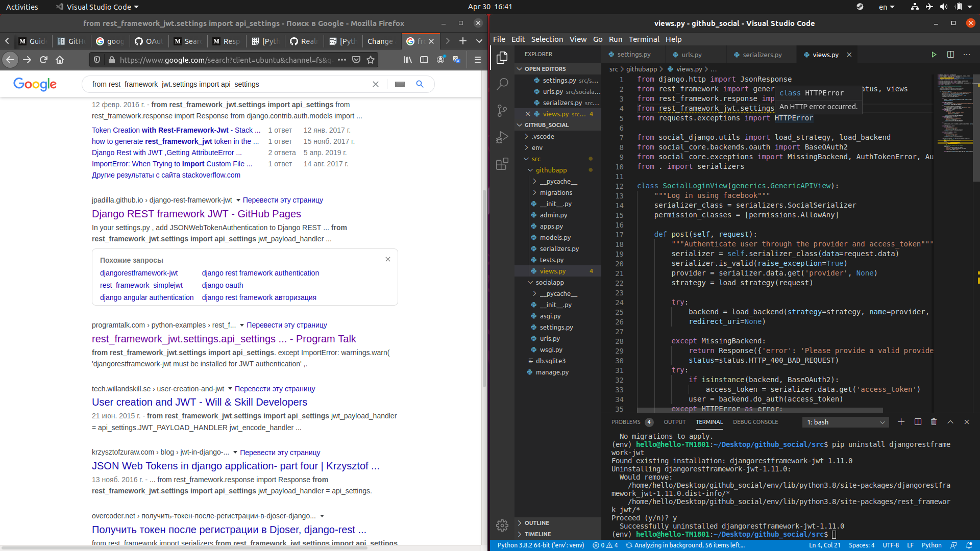Collapse the githubapp folder
The image size is (980, 551).
click(x=551, y=170)
